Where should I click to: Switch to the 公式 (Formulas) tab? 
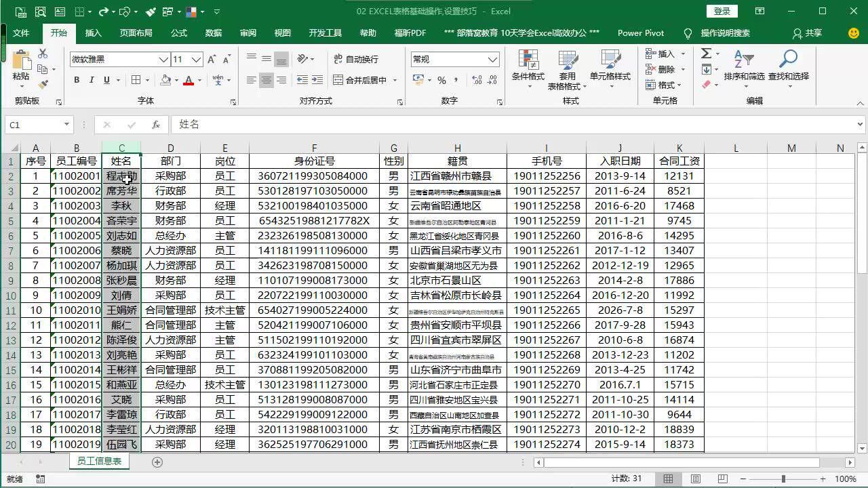[x=179, y=33]
